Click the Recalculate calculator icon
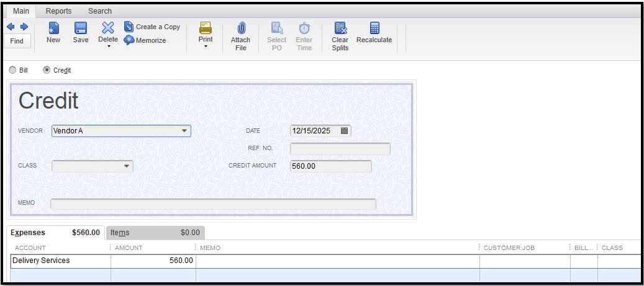 click(x=374, y=28)
